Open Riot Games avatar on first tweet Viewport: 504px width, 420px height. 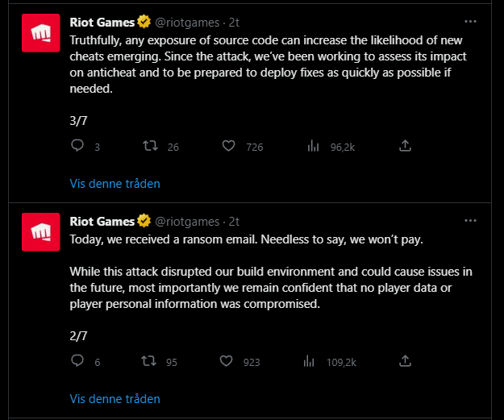click(41, 33)
